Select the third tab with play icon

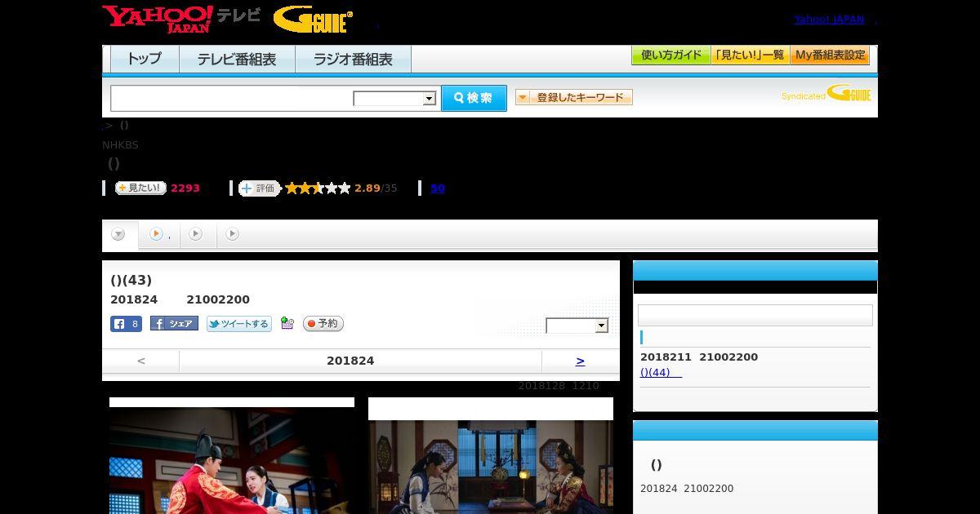coord(196,235)
